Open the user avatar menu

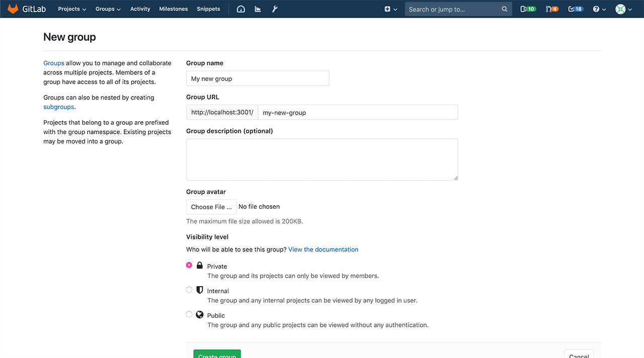tap(623, 9)
